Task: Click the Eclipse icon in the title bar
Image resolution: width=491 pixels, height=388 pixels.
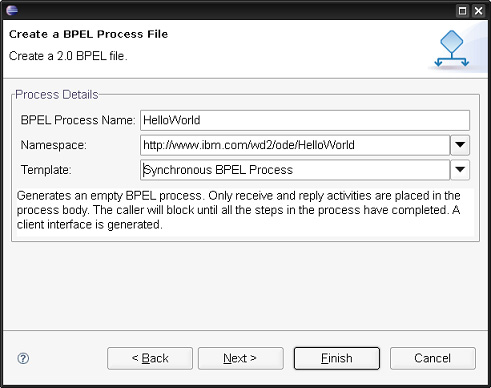Action: (x=12, y=10)
